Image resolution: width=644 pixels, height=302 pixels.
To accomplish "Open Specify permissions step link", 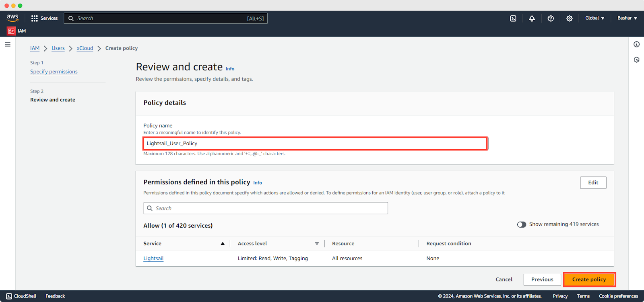I will pos(54,72).
